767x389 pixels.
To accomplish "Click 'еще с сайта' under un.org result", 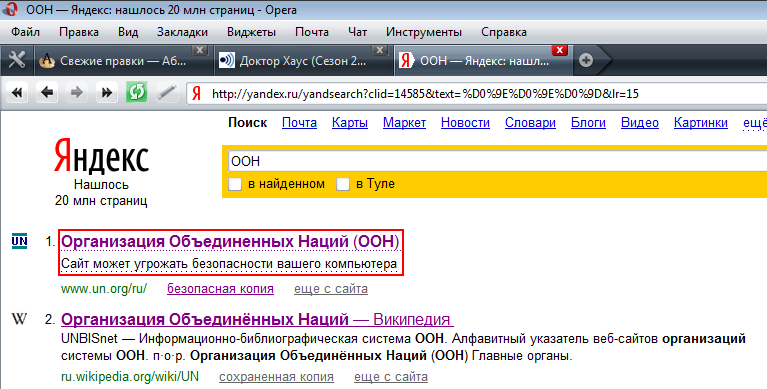I will [x=331, y=289].
